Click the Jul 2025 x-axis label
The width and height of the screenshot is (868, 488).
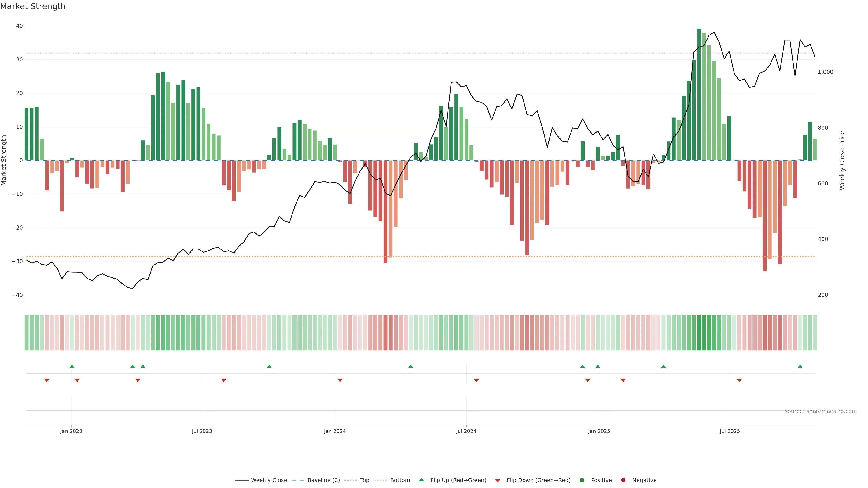click(729, 431)
